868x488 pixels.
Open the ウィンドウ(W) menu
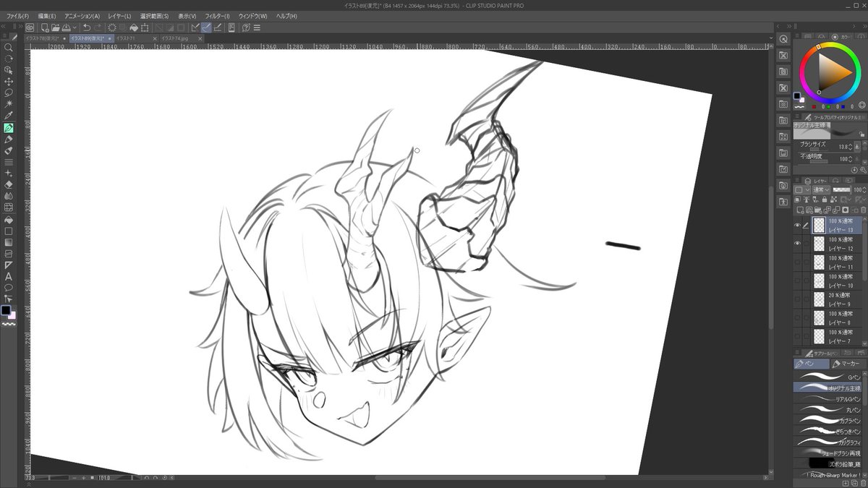click(x=252, y=16)
